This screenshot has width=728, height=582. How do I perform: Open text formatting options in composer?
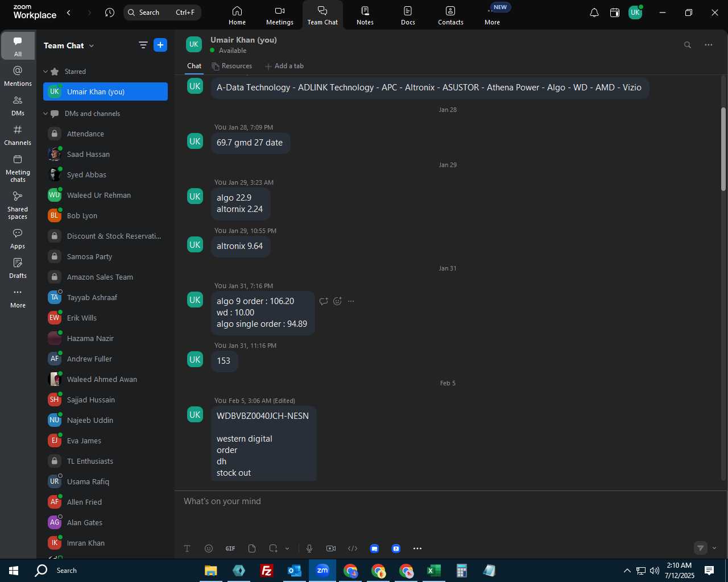click(187, 548)
